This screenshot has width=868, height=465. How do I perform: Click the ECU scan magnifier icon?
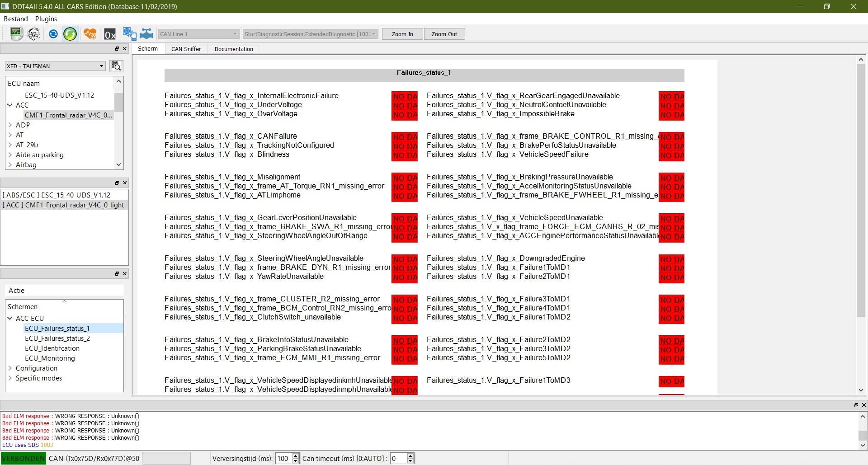point(116,66)
